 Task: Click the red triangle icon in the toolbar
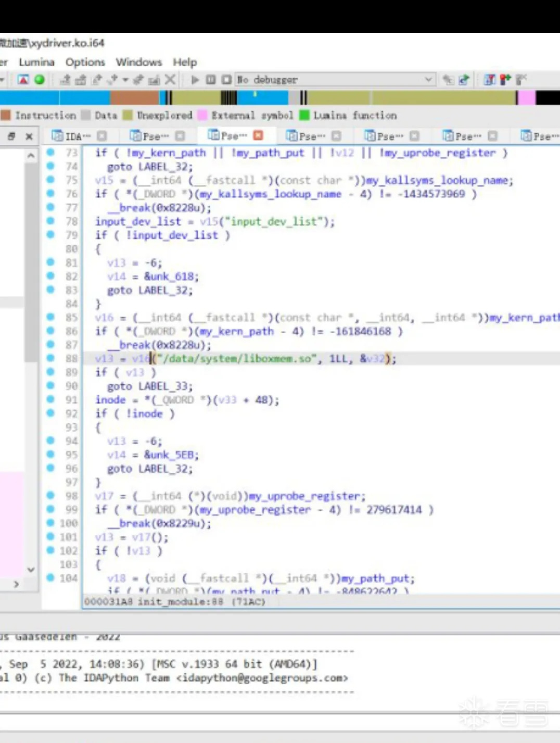[x=23, y=80]
